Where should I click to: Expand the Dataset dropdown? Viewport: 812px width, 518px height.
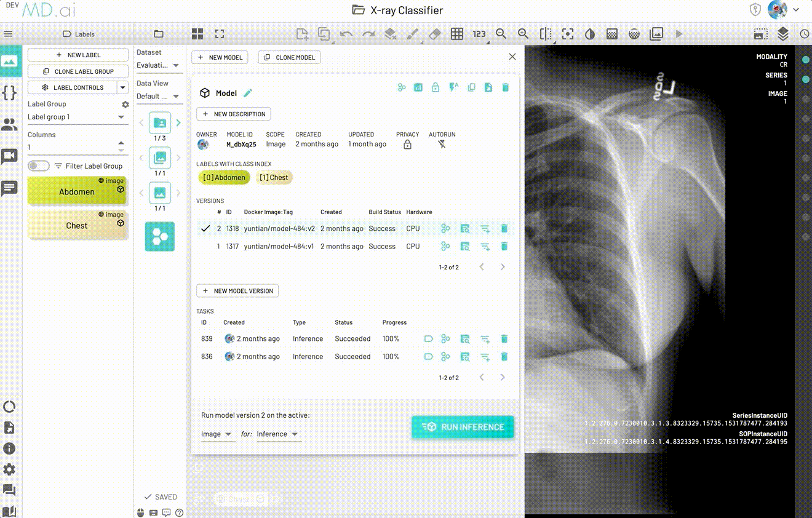(158, 65)
